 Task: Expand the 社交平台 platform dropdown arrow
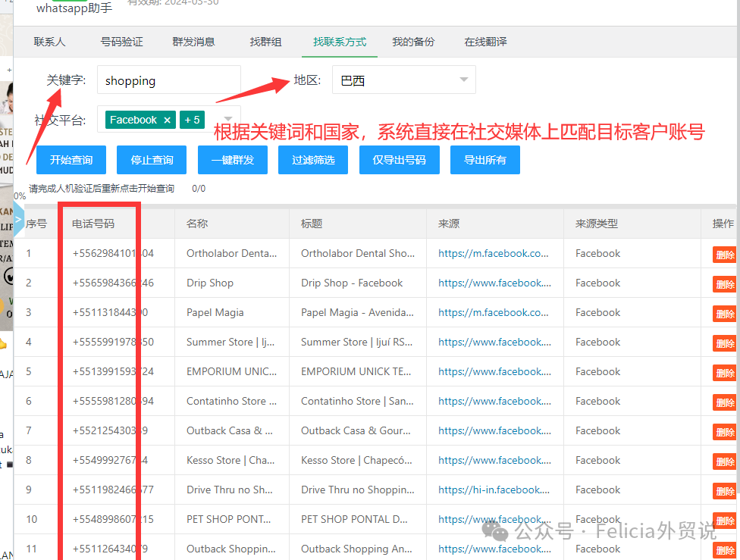(x=228, y=119)
